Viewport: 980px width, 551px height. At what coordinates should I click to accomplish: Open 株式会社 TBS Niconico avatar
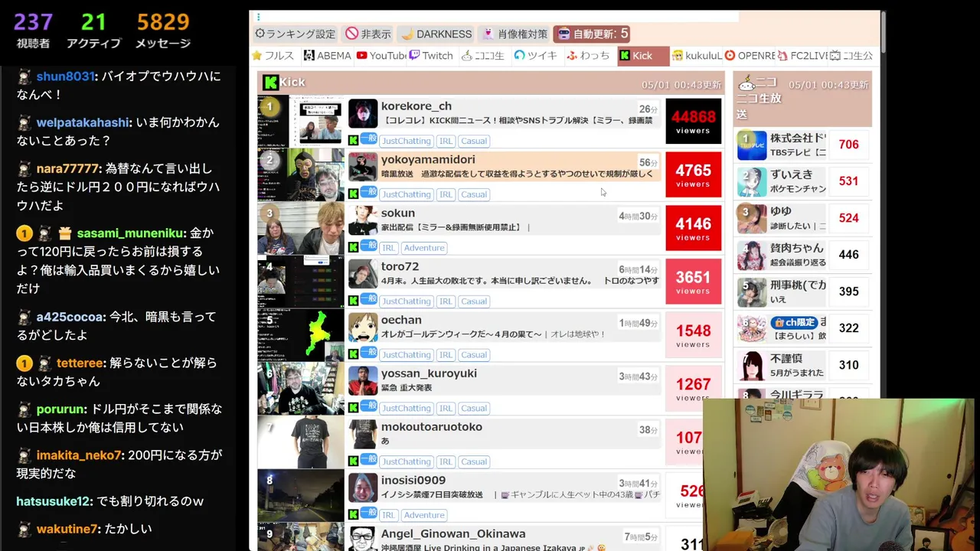pyautogui.click(x=752, y=145)
